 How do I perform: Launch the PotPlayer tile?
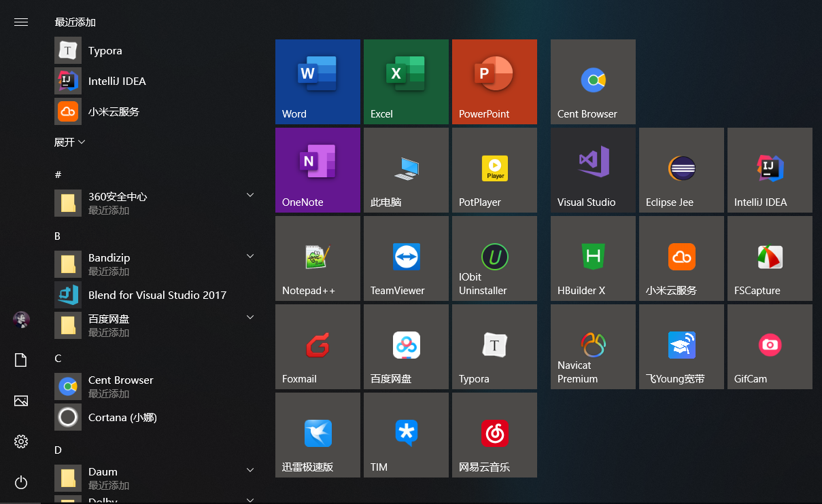pos(494,170)
